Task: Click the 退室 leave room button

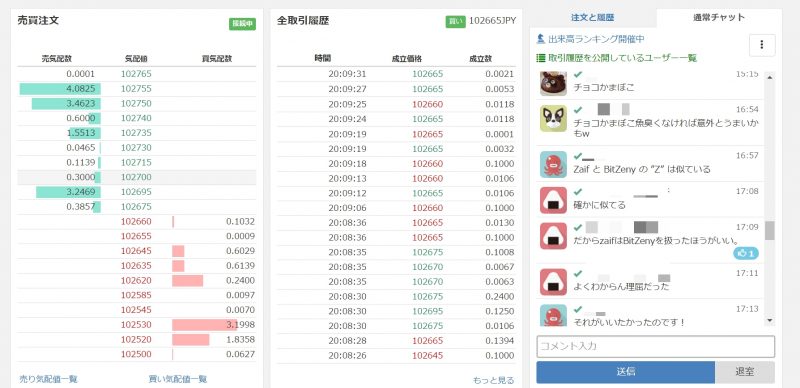Action: (745, 372)
